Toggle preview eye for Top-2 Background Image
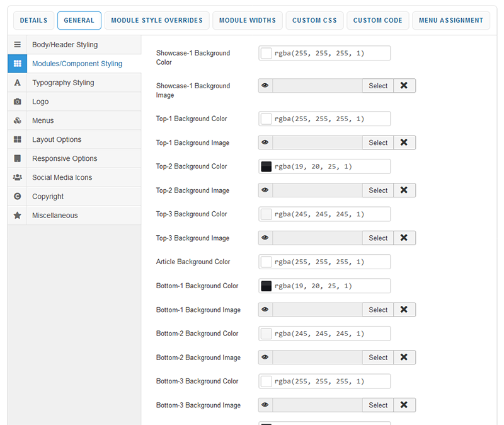 click(265, 190)
